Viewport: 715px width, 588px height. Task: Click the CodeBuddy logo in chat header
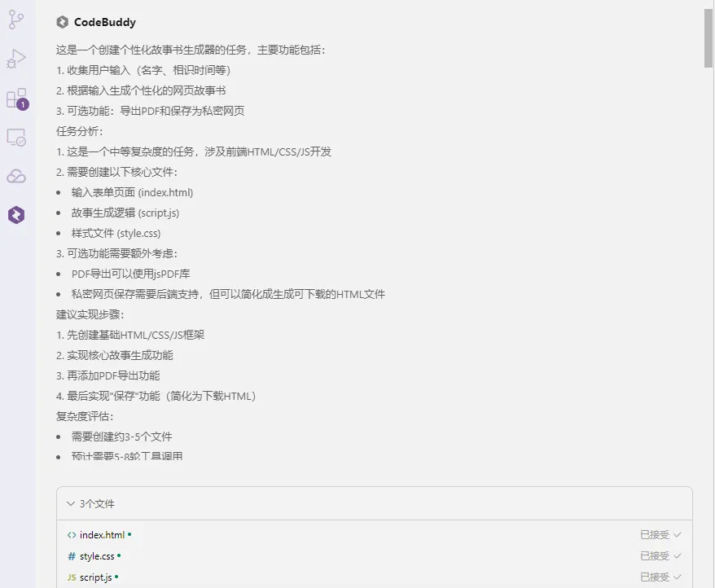coord(63,22)
